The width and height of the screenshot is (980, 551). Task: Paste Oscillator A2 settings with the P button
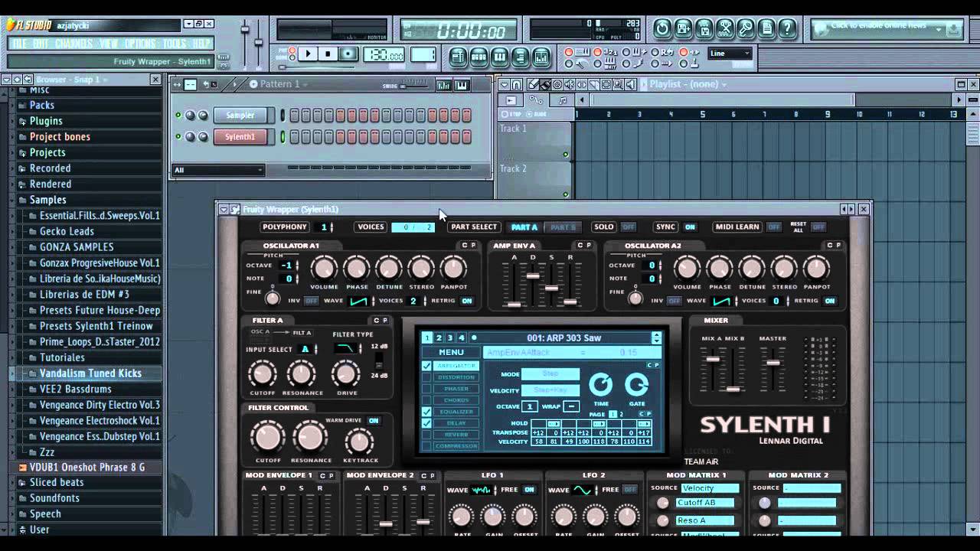pyautogui.click(x=838, y=246)
